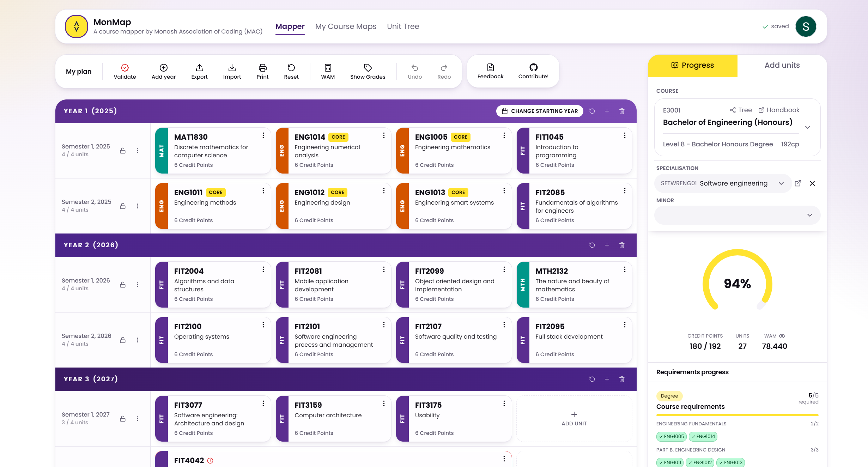Image resolution: width=868 pixels, height=467 pixels.
Task: Expand the Bachelor of Engineering course dropdown
Action: coord(808,127)
